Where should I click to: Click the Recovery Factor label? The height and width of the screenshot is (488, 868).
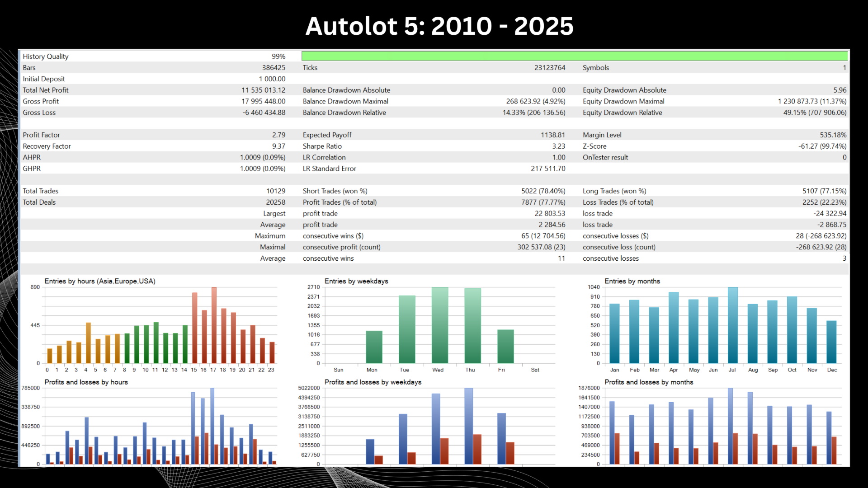pos(47,146)
